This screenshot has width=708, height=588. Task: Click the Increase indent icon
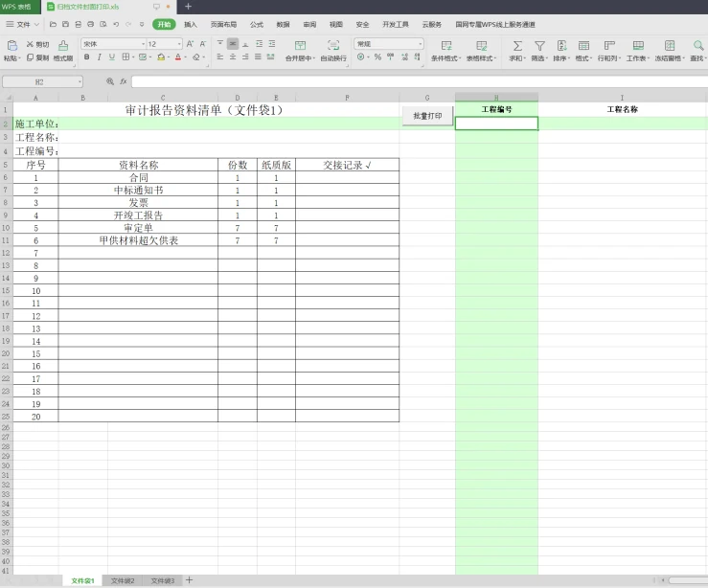tap(272, 44)
